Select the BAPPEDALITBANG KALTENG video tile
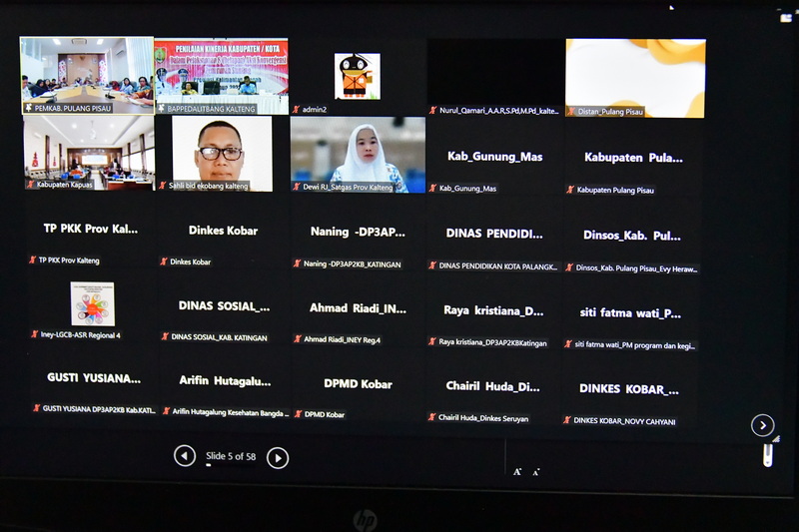 [x=222, y=77]
